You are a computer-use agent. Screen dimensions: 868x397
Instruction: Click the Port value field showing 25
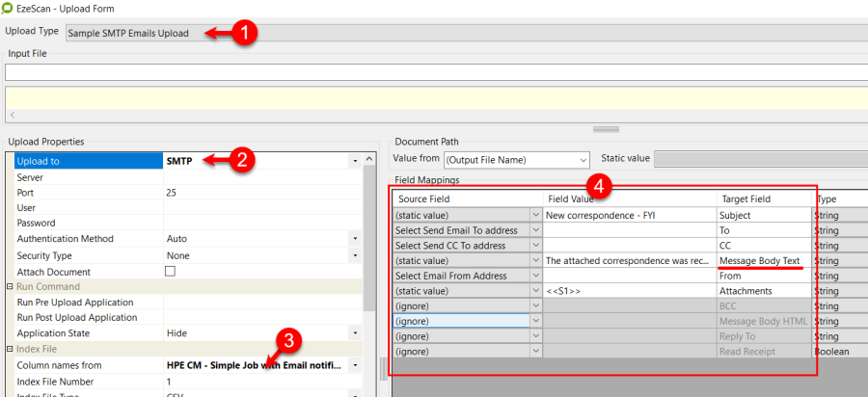click(x=260, y=193)
